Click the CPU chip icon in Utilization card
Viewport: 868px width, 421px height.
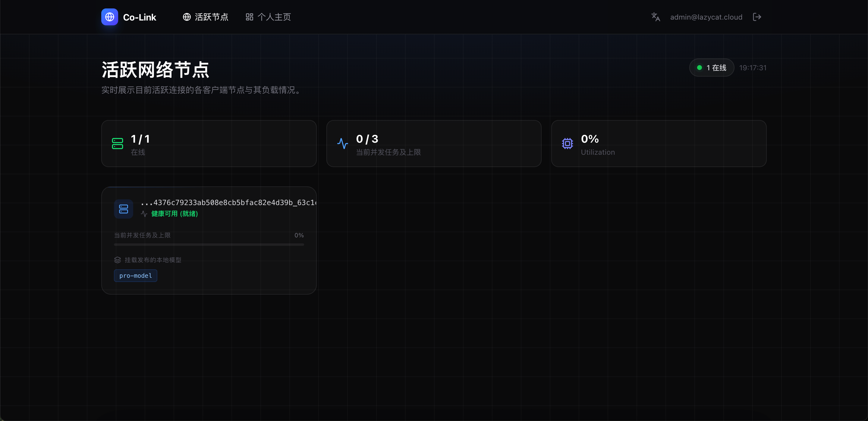(568, 144)
